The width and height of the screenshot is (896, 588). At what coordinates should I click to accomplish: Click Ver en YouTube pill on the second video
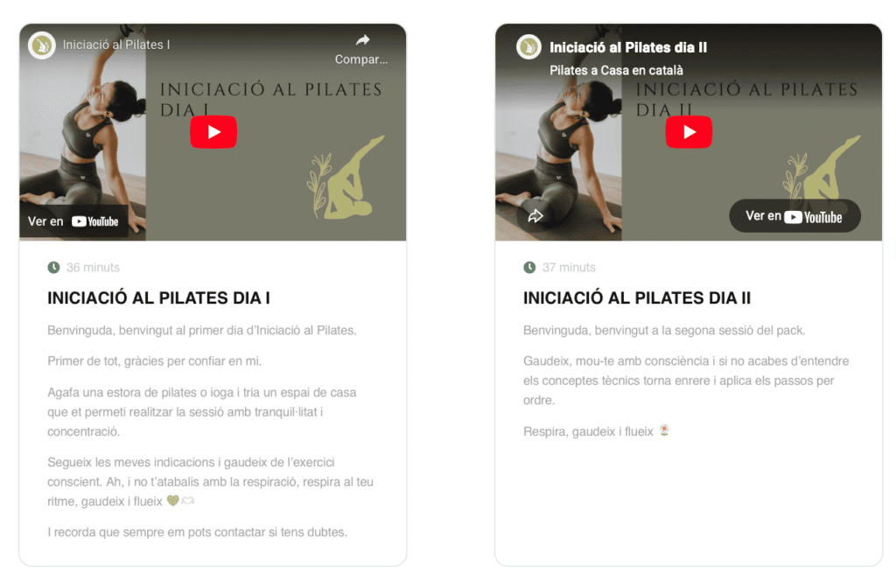click(x=794, y=217)
